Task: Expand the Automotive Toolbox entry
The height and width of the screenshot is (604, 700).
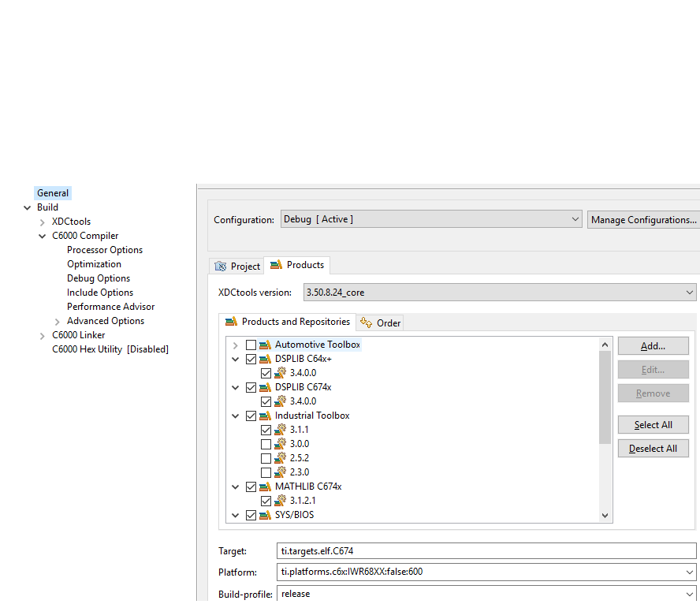Action: pos(235,345)
